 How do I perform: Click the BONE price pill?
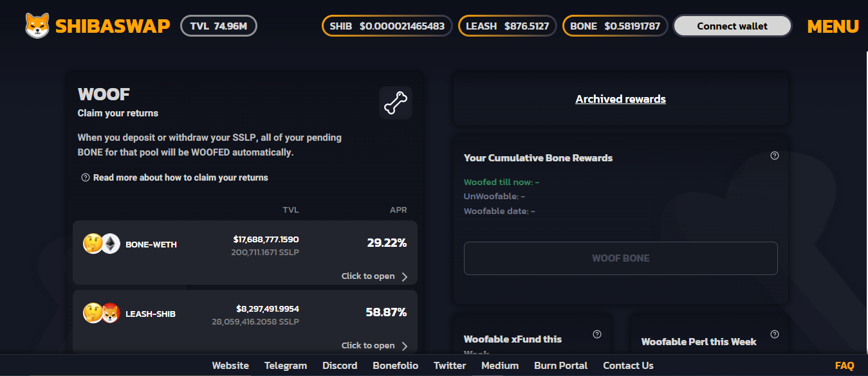click(x=615, y=26)
